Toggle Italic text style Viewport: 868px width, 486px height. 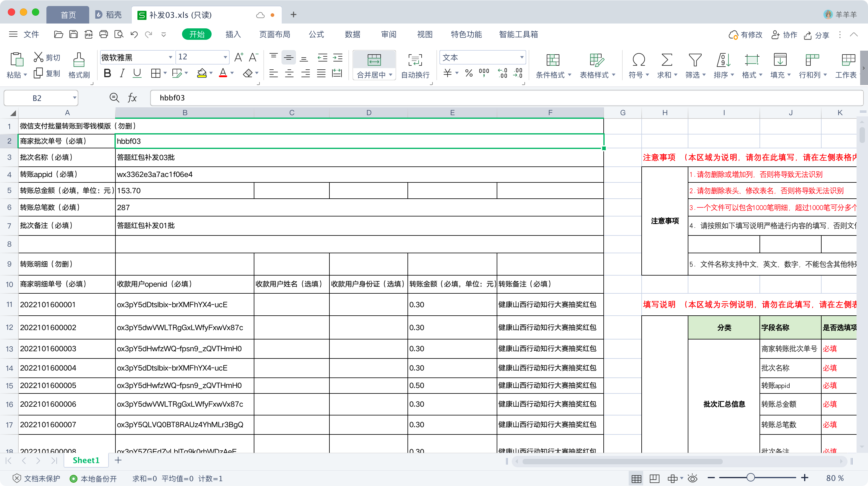122,73
